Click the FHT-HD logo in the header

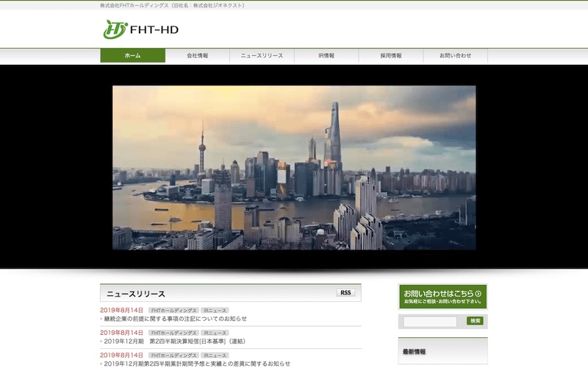coord(140,29)
